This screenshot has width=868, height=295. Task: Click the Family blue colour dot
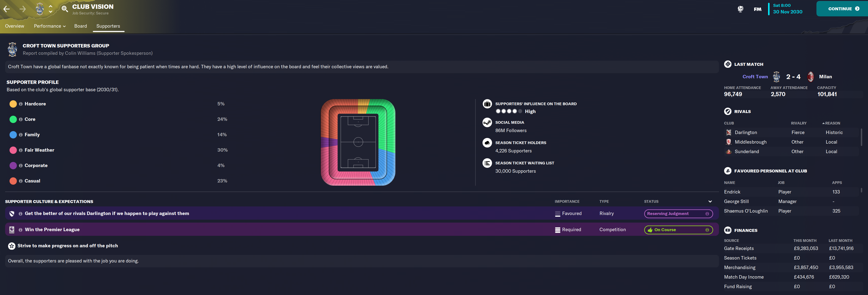pos(13,135)
